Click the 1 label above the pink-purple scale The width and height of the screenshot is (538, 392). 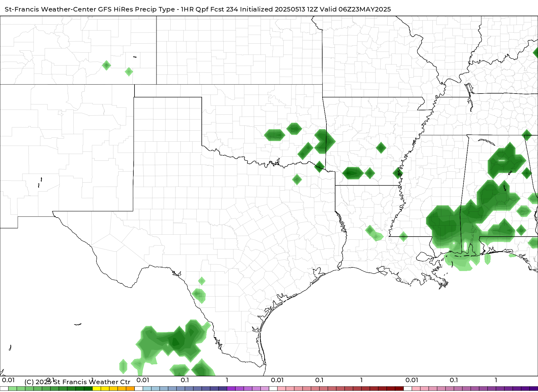coord(496,380)
